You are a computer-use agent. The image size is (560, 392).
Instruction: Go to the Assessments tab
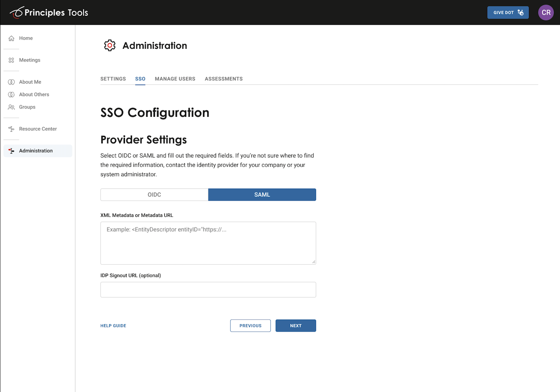pos(224,79)
